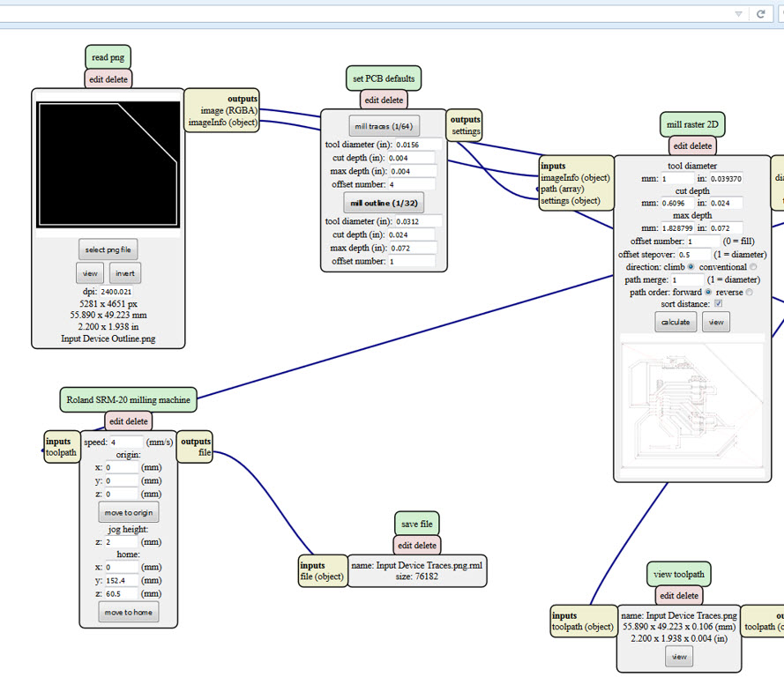The width and height of the screenshot is (784, 677).
Task: Click tool diameter mm field in mill raster
Action: pyautogui.click(x=677, y=178)
